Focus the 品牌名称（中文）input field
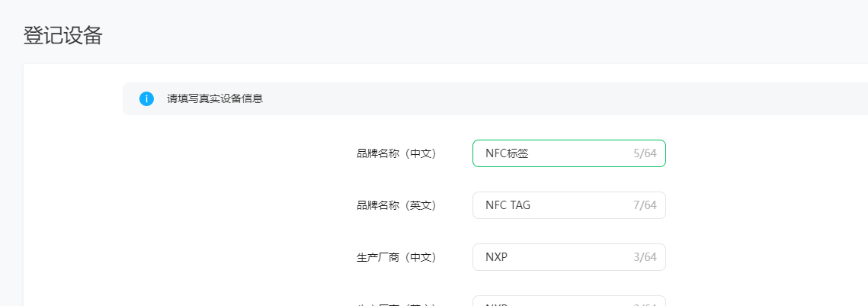 (569, 153)
